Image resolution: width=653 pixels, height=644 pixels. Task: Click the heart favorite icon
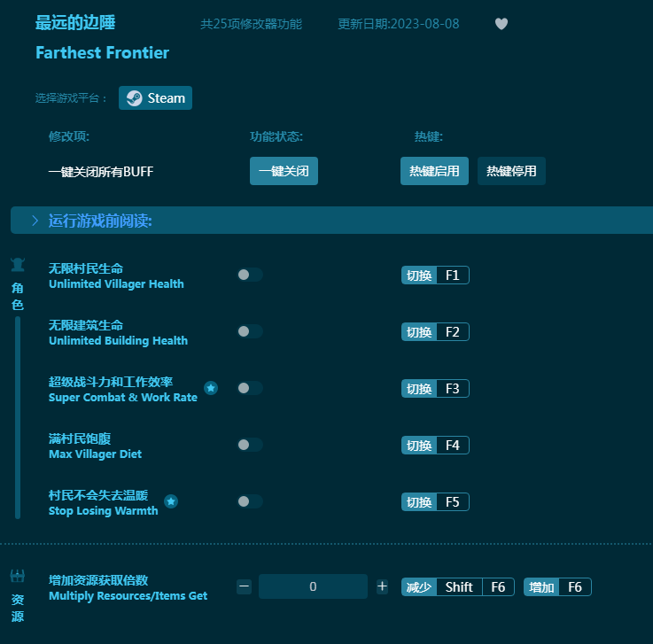point(501,24)
